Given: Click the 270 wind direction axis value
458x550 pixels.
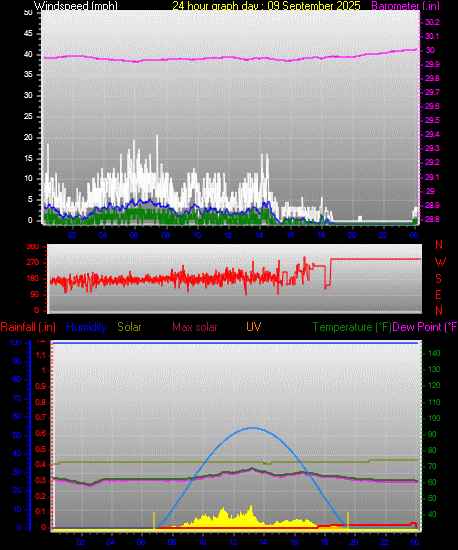Looking at the screenshot, I should click(33, 263).
